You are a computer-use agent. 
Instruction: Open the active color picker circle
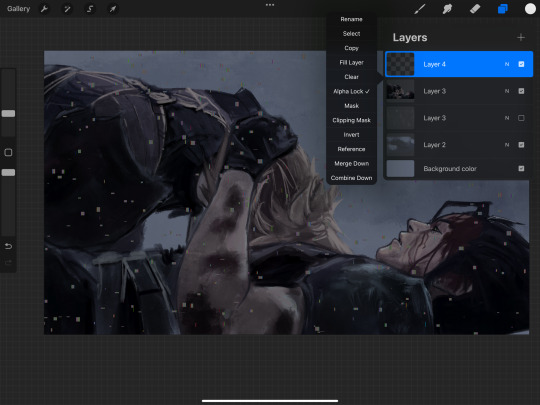pos(530,9)
